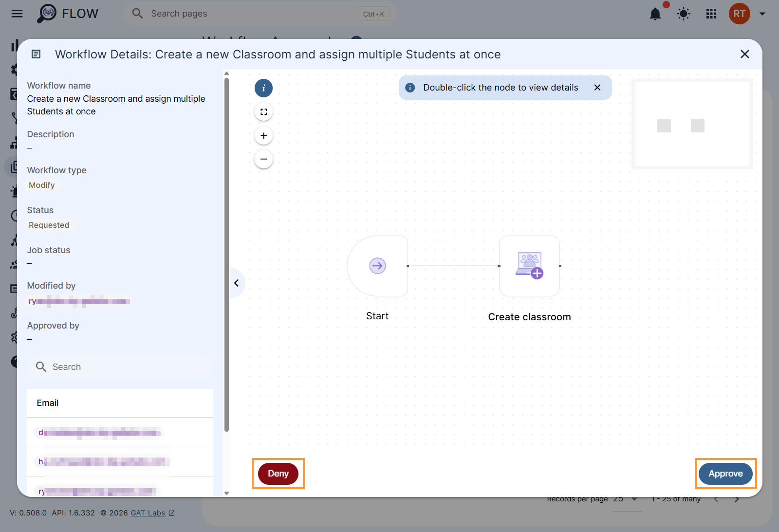The image size is (779, 532).
Task: Click the email Search field
Action: [x=120, y=367]
